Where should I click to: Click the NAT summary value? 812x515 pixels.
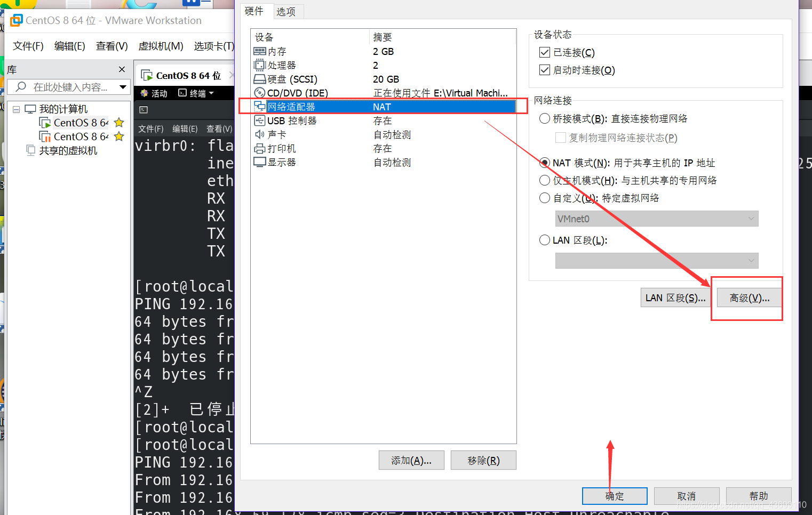tap(382, 107)
